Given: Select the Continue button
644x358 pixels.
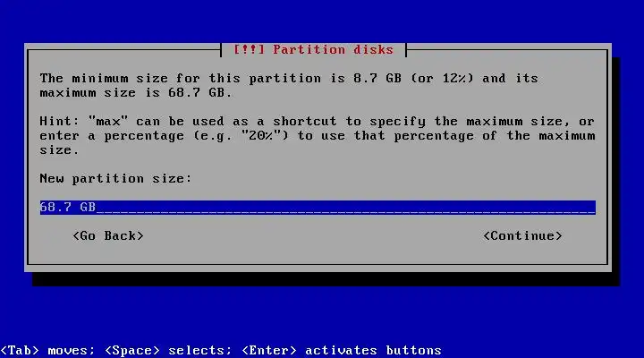Looking at the screenshot, I should [x=522, y=236].
